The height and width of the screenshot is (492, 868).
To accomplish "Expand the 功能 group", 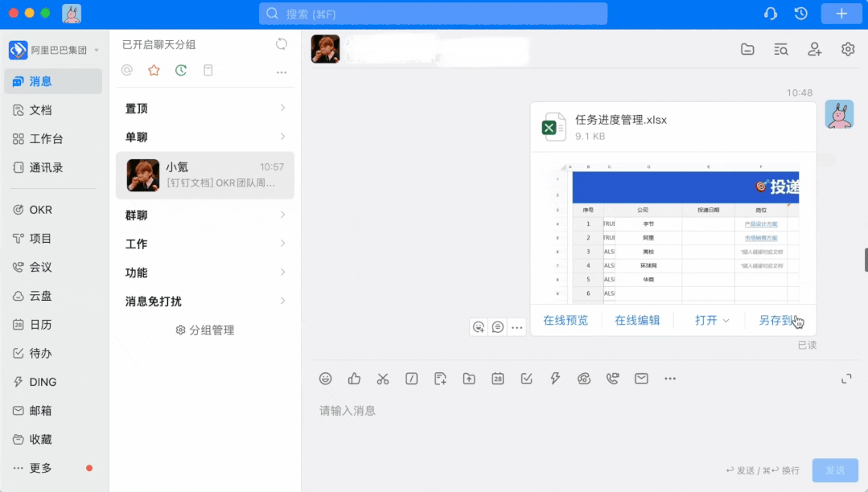I will coord(205,273).
